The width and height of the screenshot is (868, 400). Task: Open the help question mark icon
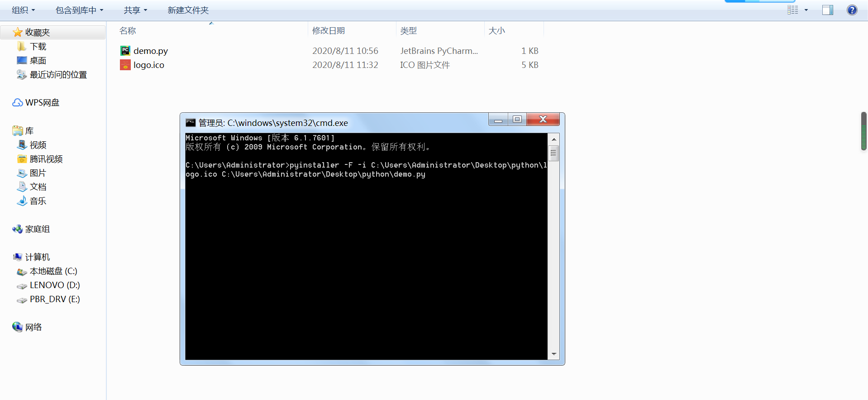point(852,10)
